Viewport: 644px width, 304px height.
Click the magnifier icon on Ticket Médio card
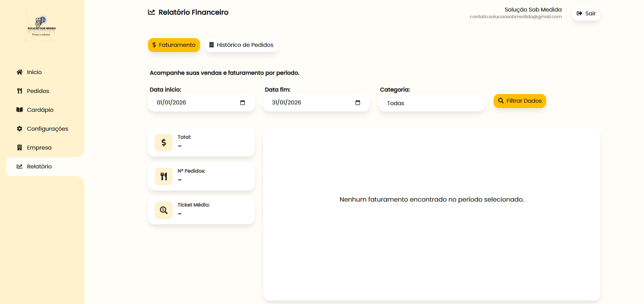tap(164, 210)
